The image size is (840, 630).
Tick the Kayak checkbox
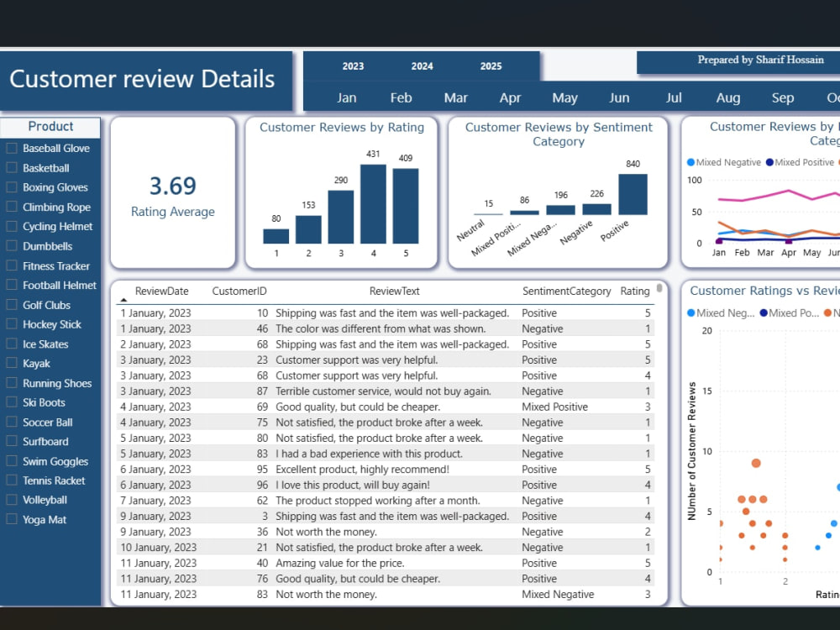point(11,363)
